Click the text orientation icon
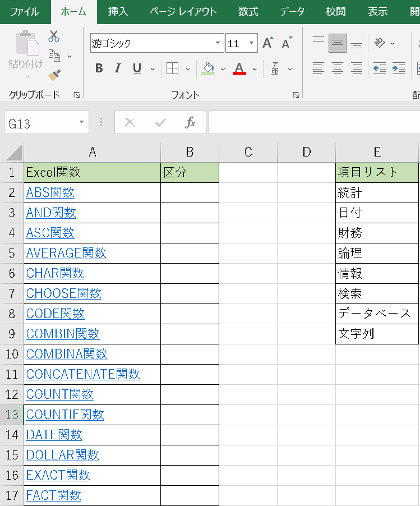Screen dimensions: 420x506 point(380,43)
